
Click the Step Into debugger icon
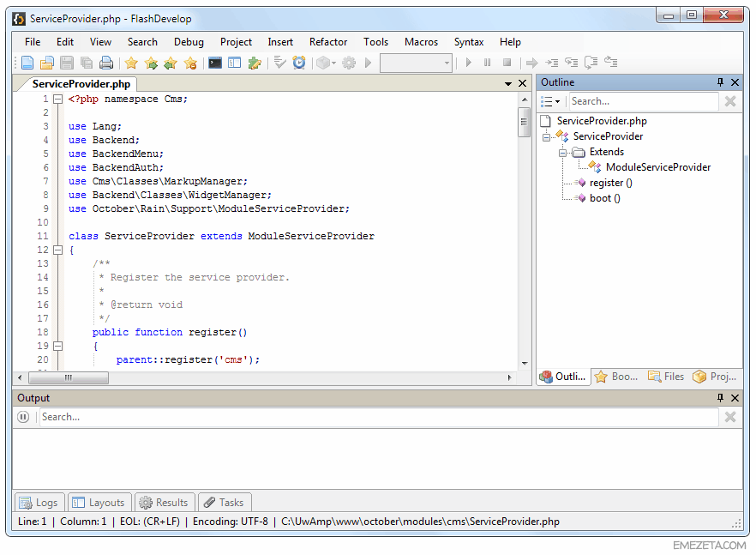click(x=552, y=63)
